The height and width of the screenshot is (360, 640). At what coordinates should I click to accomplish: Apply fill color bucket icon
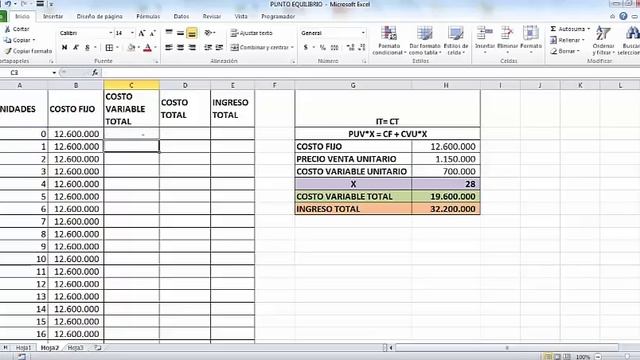pyautogui.click(x=131, y=48)
